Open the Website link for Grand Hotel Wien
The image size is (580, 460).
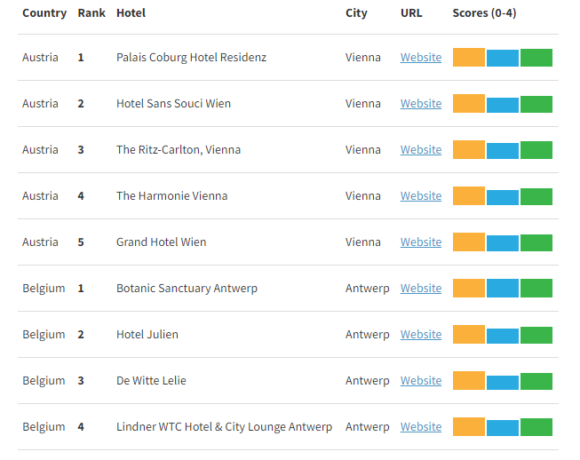[421, 242]
